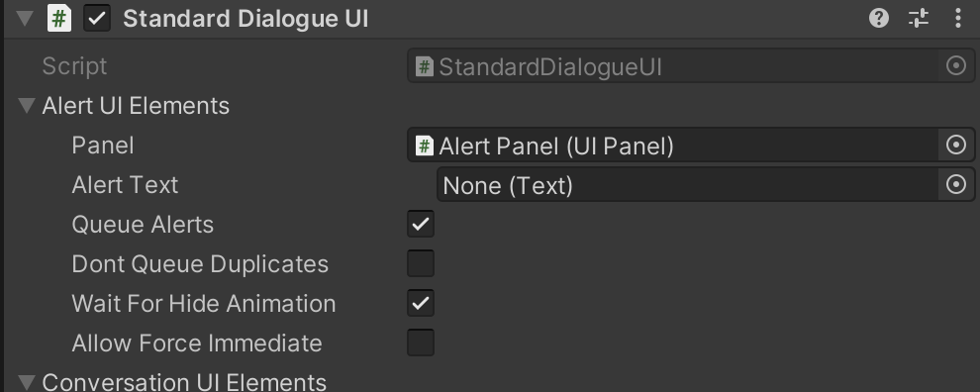This screenshot has width=980, height=392.
Task: Uncheck the Queue Alerts checkbox
Action: pos(421,224)
